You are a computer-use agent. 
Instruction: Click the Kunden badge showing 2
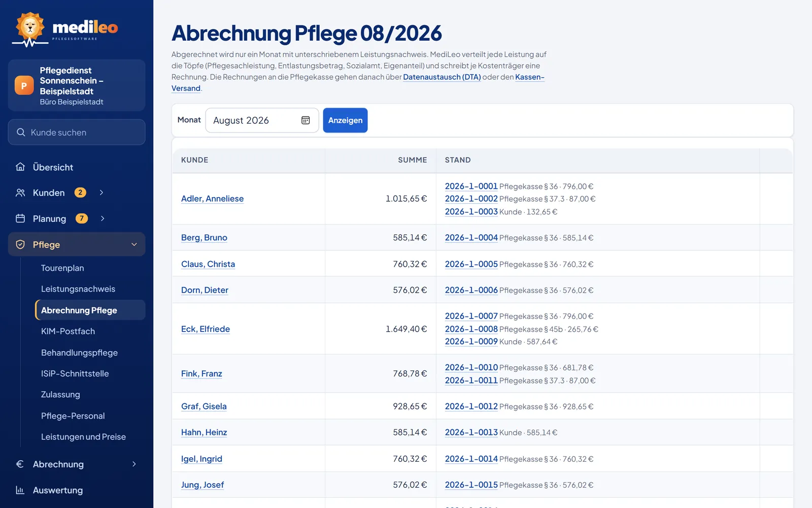[x=80, y=193]
